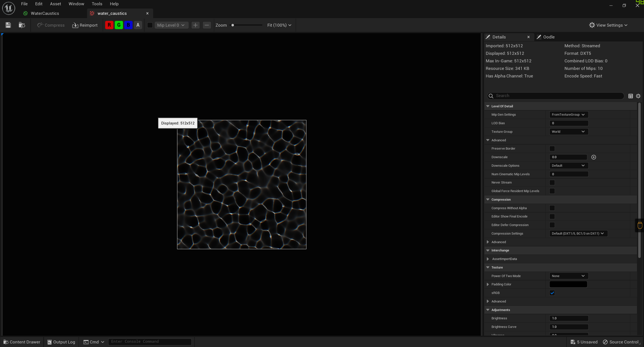
Task: Close the Details panel tab
Action: click(529, 37)
